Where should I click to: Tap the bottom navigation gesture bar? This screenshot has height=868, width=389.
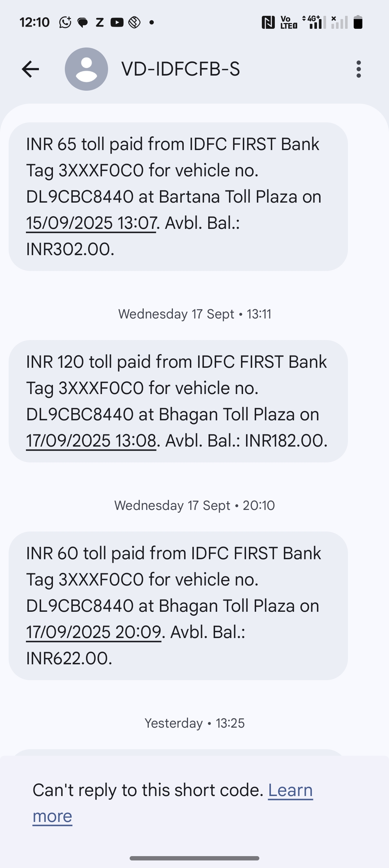pos(194,858)
